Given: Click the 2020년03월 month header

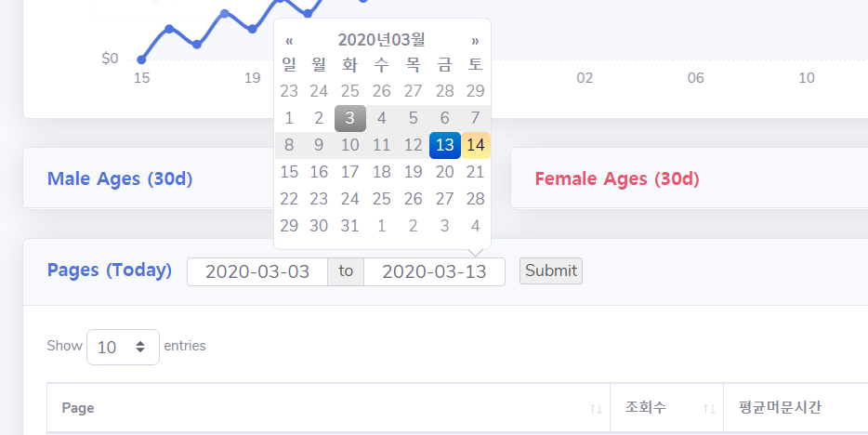Looking at the screenshot, I should click(x=381, y=40).
